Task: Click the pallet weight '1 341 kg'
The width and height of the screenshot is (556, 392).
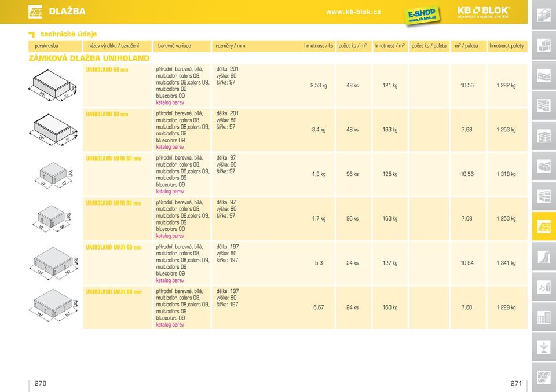Action: [506, 263]
